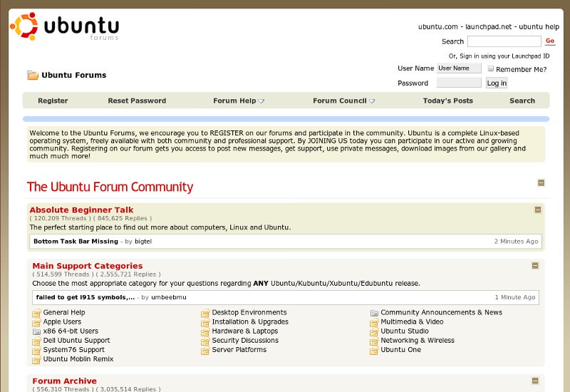The height and width of the screenshot is (392, 570).
Task: Open Register in the navigation bar
Action: pos(53,100)
